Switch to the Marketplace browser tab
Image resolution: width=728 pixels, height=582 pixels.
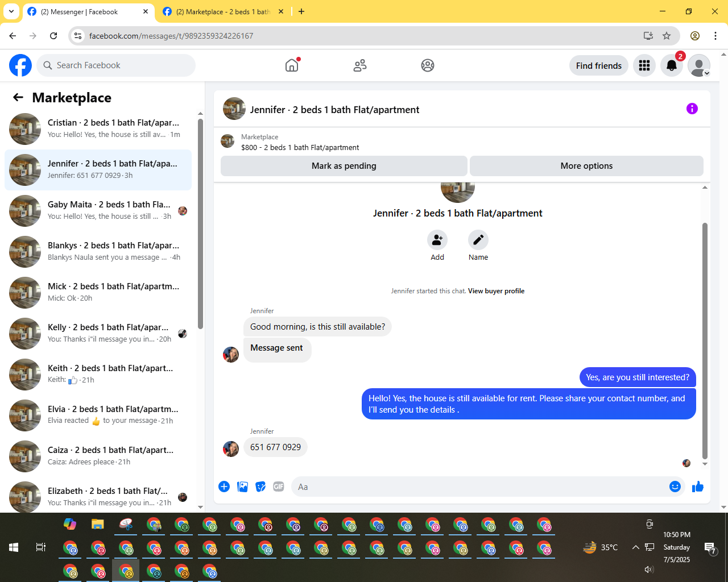tap(223, 11)
